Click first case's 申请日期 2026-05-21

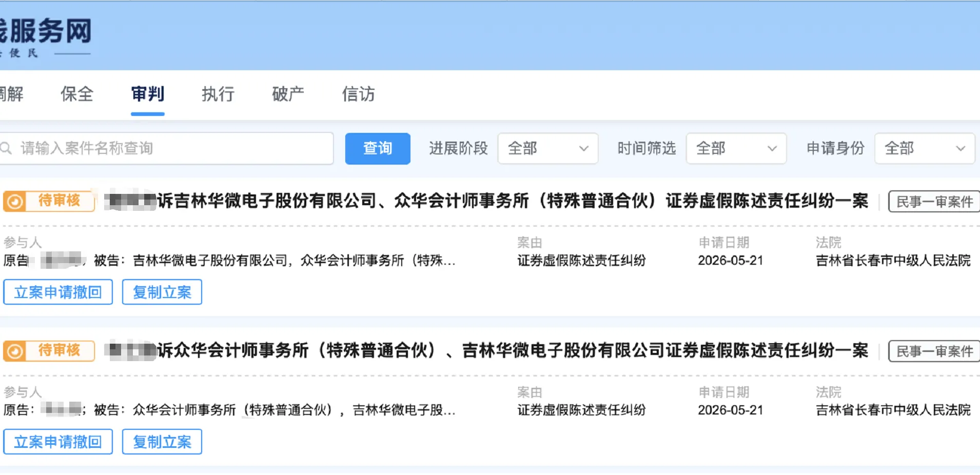(731, 261)
